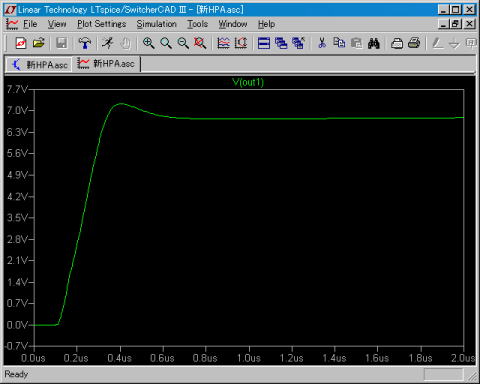Click the zoom to fit icon with red X

(200, 43)
